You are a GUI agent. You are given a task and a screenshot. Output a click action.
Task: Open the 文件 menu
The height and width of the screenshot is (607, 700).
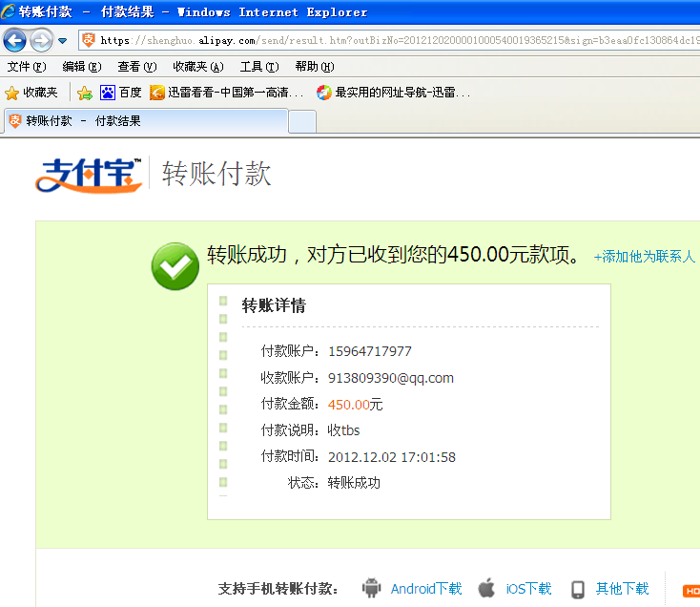tap(26, 67)
